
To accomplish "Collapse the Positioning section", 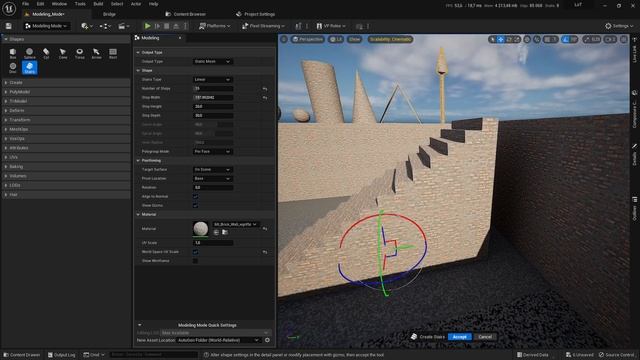I will pyautogui.click(x=138, y=160).
